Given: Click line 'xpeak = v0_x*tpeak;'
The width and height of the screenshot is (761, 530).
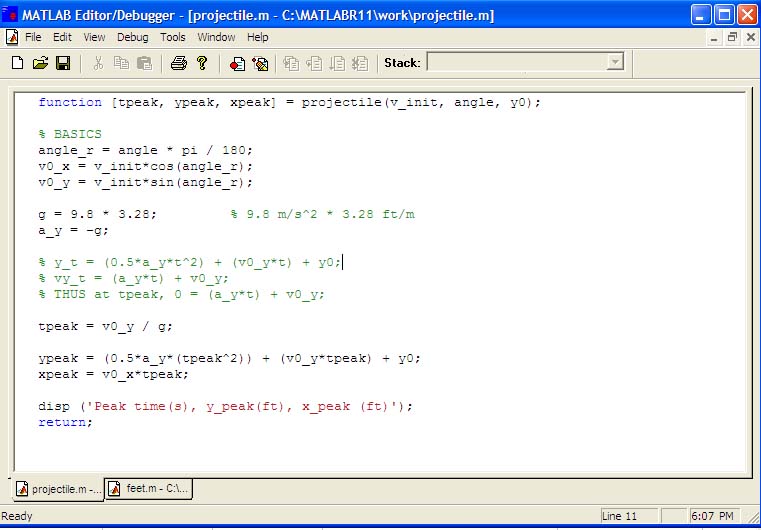Looking at the screenshot, I should point(114,374).
